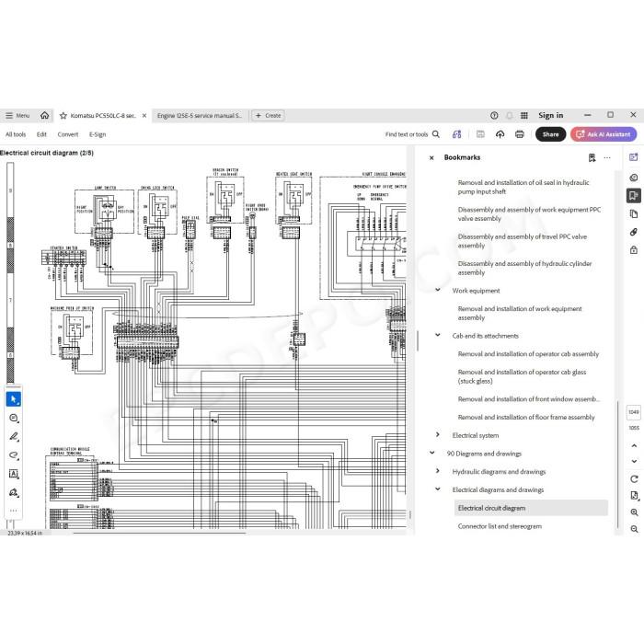Click the link/share AI icon in toolbar
The height and width of the screenshot is (644, 644).
pos(456,134)
